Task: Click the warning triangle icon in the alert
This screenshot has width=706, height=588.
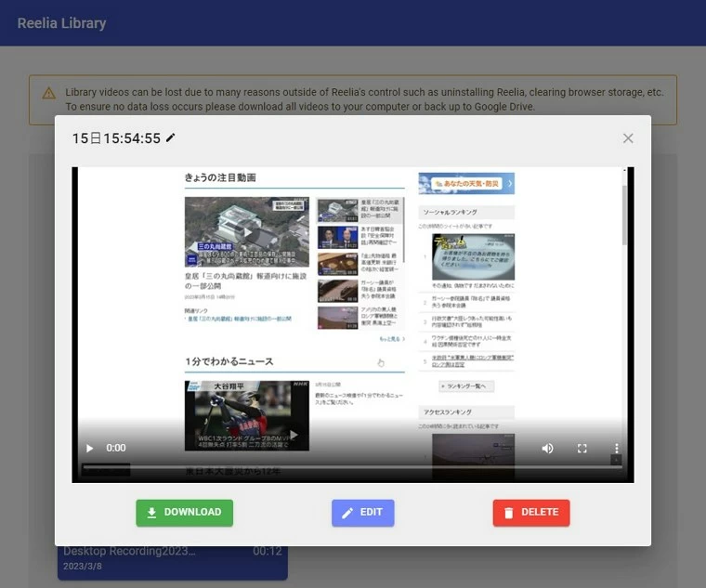Action: click(48, 93)
